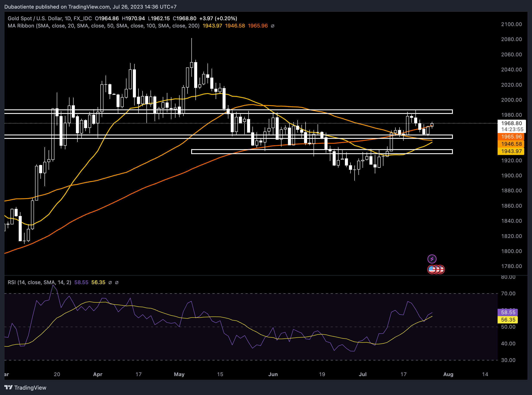
Task: Click the 19 date label on time axis
Action: (322, 374)
